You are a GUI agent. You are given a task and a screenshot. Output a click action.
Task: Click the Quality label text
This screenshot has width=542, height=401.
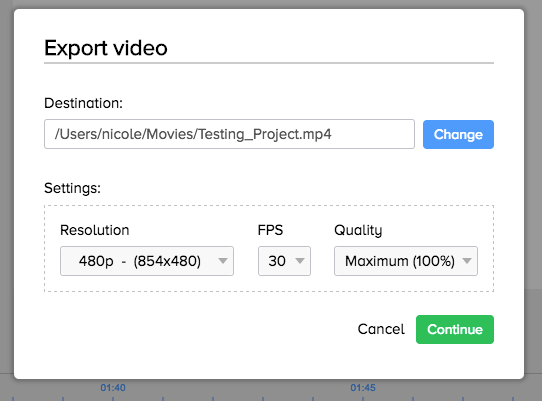[358, 231]
